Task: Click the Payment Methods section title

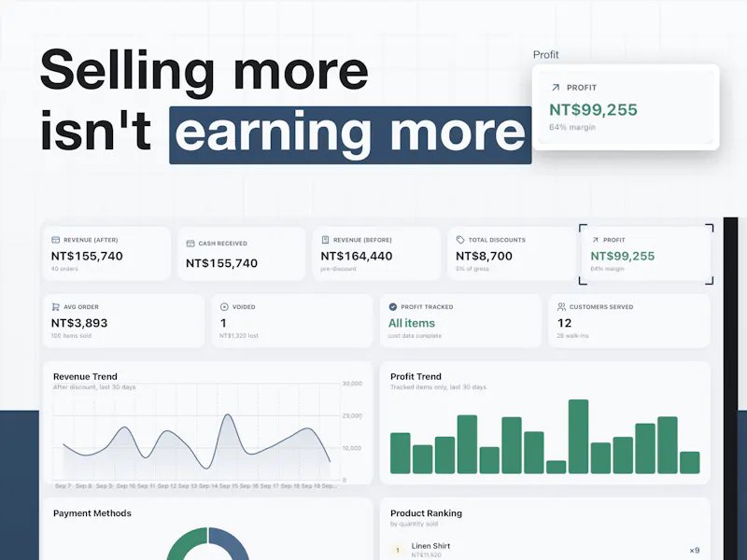Action: (92, 513)
